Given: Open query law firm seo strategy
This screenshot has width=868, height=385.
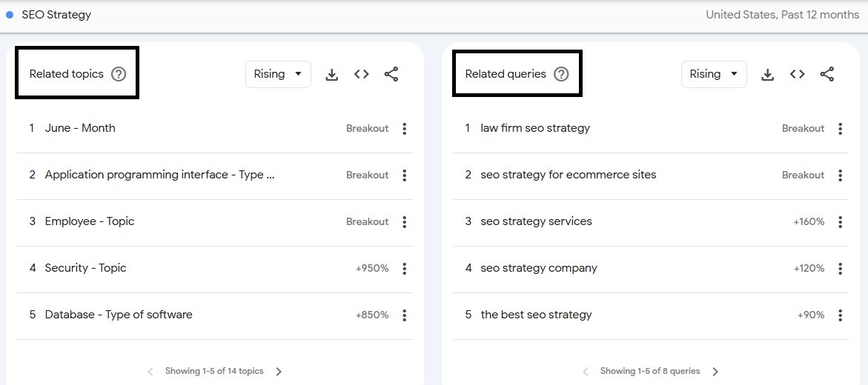Looking at the screenshot, I should [x=535, y=128].
